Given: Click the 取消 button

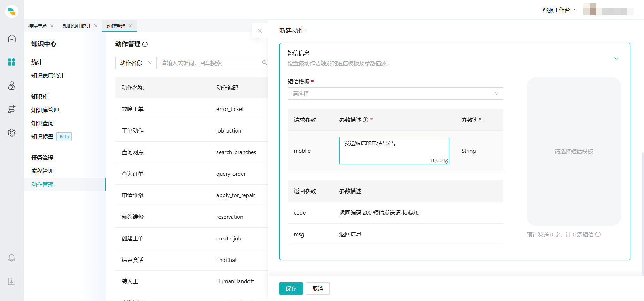Looking at the screenshot, I should (317, 288).
